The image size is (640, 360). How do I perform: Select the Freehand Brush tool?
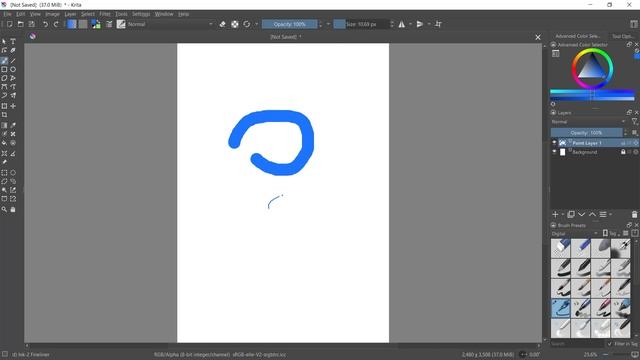point(4,60)
